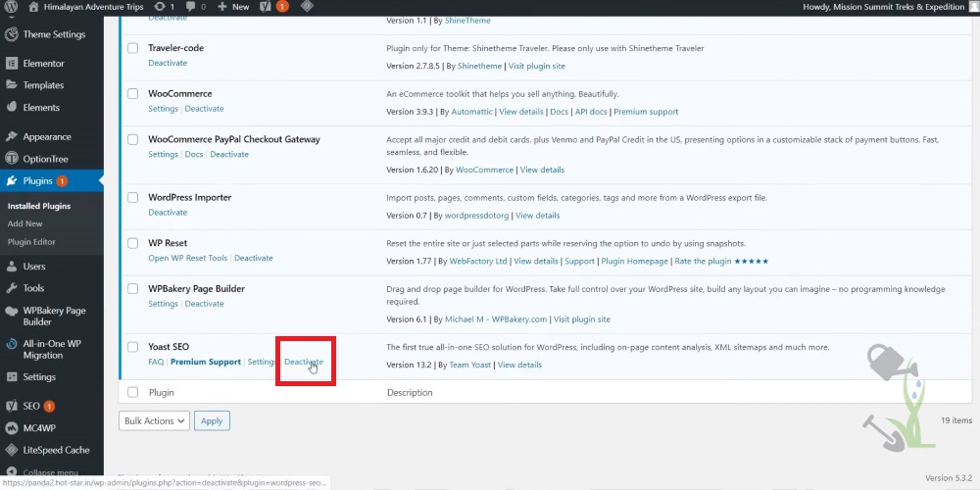Go to Add New plugin submenu
Viewport: 980px width, 490px height.
pos(24,223)
